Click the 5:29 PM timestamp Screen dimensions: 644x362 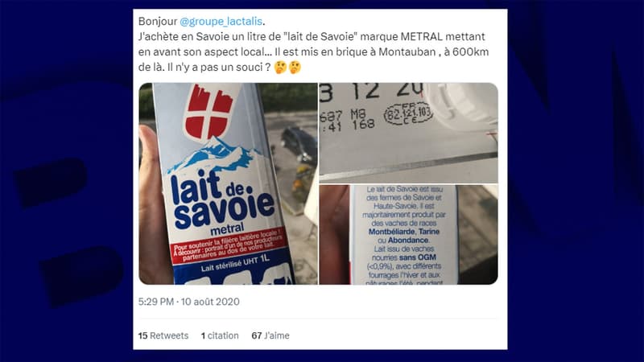155,302
